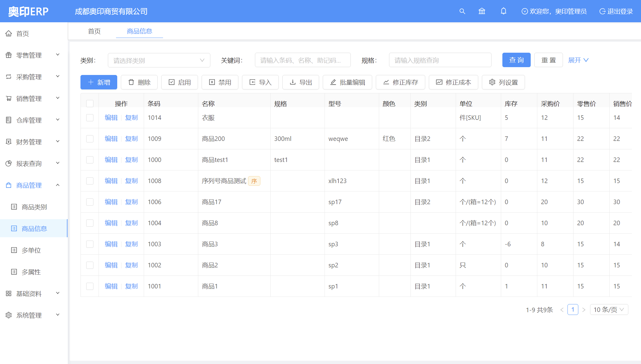Expand the 仓库管理 menu chevron

(x=58, y=120)
